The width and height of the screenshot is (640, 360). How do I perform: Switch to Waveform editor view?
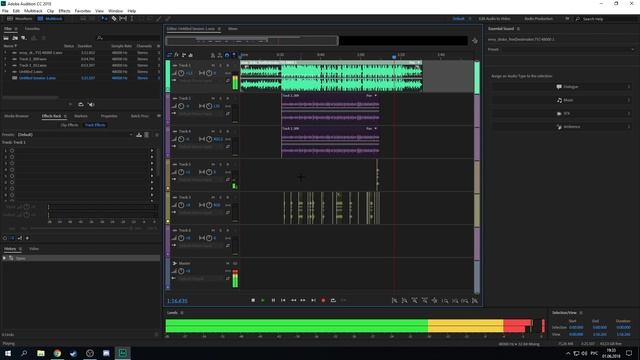pos(20,19)
